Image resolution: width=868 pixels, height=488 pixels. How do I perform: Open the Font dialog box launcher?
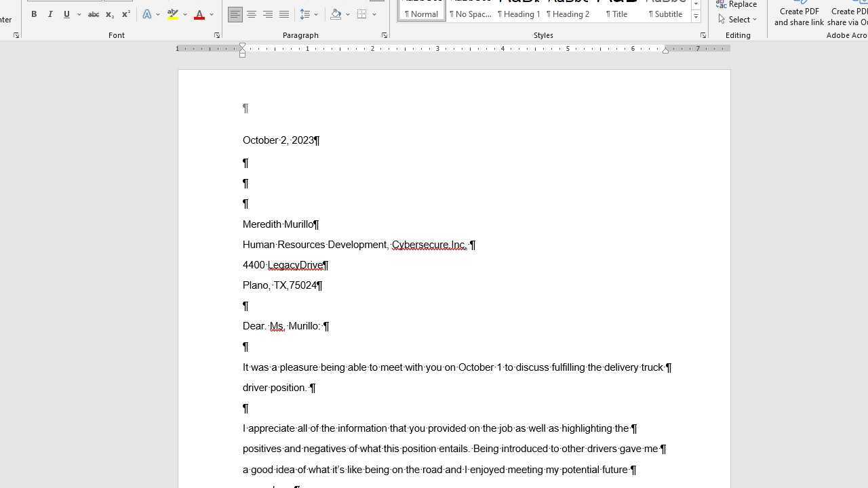point(217,35)
